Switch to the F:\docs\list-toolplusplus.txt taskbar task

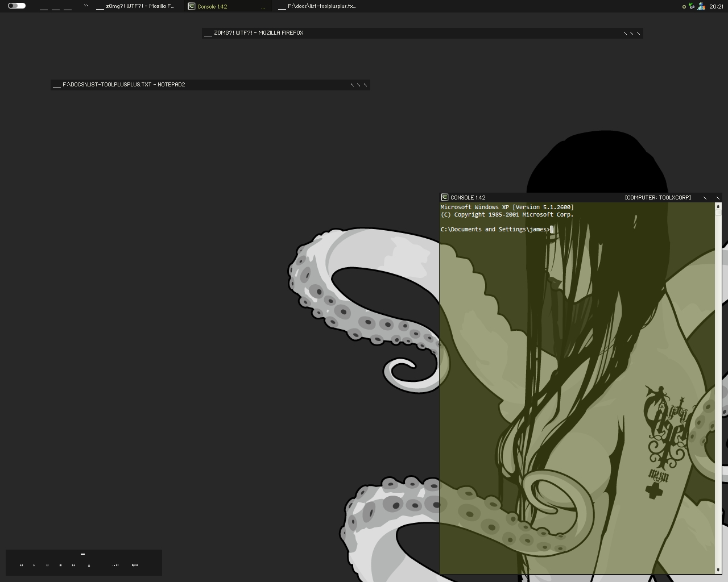[318, 6]
